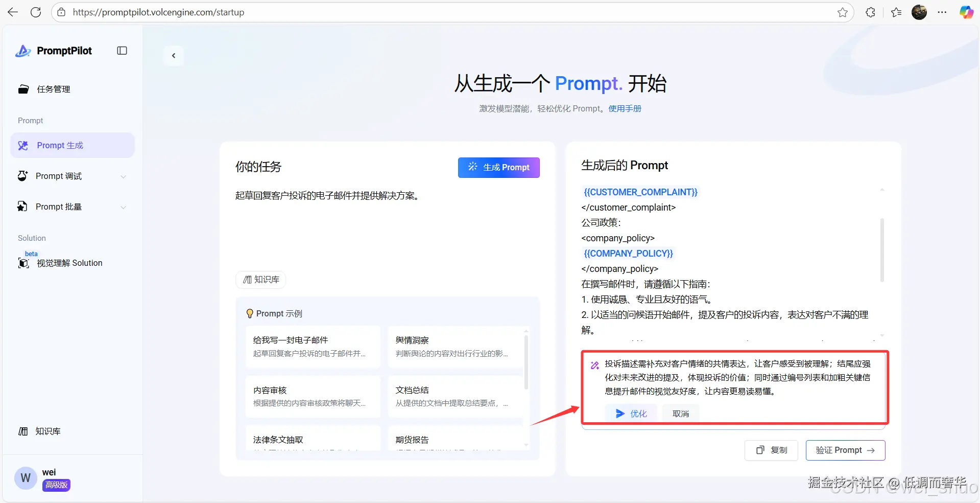The image size is (980, 503).
Task: Expand the Prompt 批量 section
Action: [124, 207]
